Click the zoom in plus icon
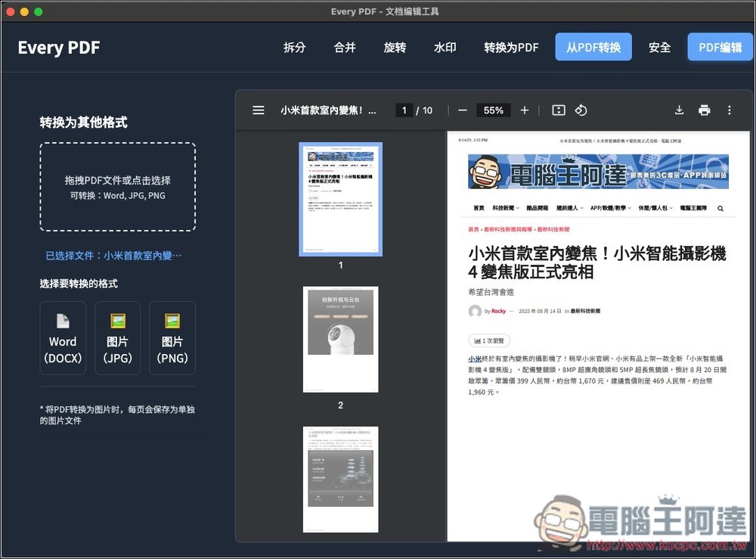Screen dimensions: 756x559 (525, 110)
